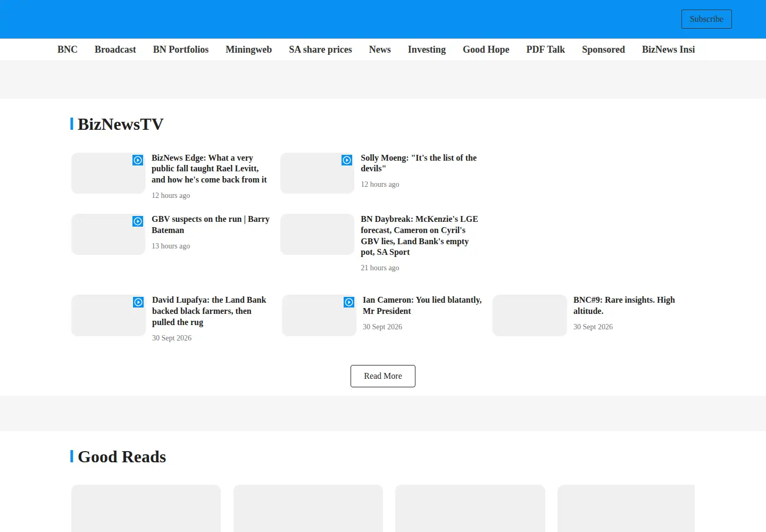Click the play icon on the David Lupafya video
The width and height of the screenshot is (766, 532).
pyautogui.click(x=138, y=302)
